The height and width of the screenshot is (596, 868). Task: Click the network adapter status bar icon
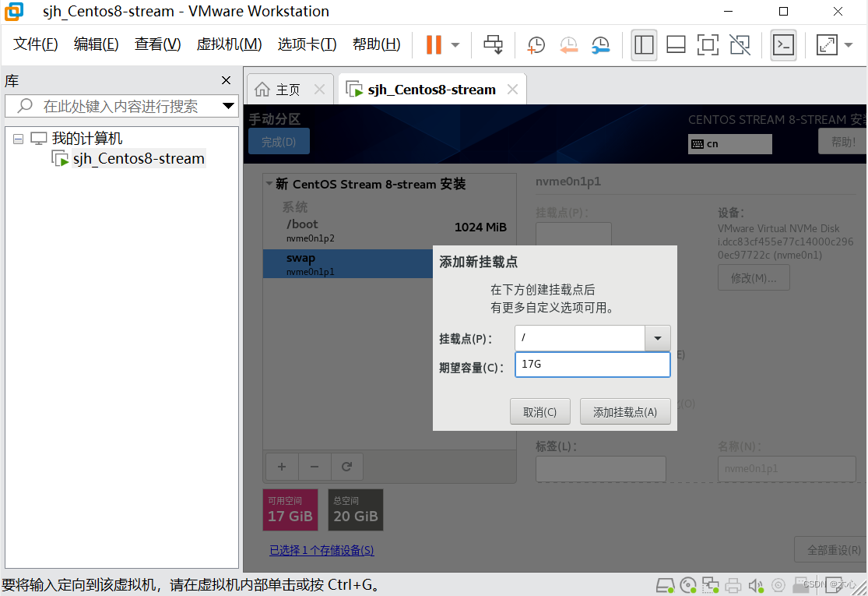[x=710, y=585]
